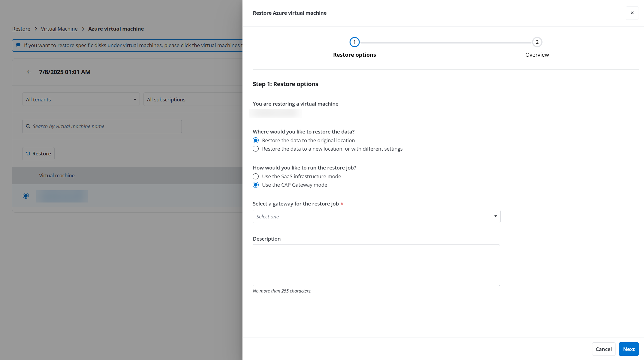644x360 pixels.
Task: Open the Select one gateway dropdown
Action: coord(376,216)
